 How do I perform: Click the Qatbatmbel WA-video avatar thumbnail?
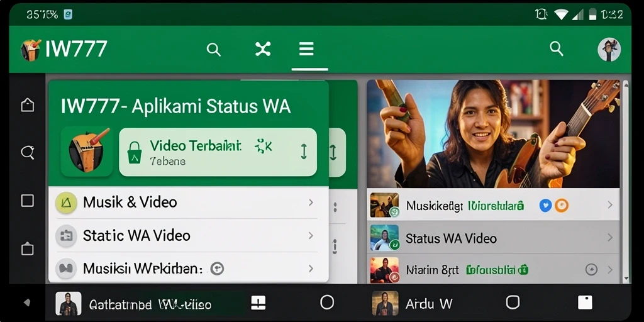(x=68, y=304)
